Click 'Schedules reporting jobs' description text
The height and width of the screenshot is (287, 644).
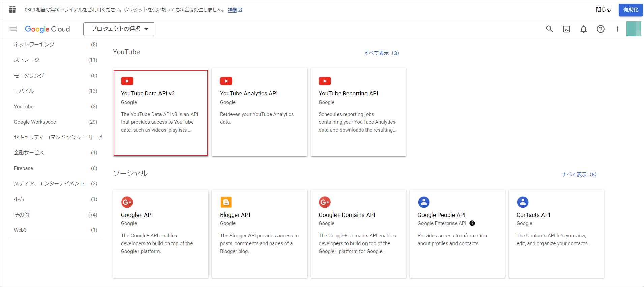(x=357, y=122)
